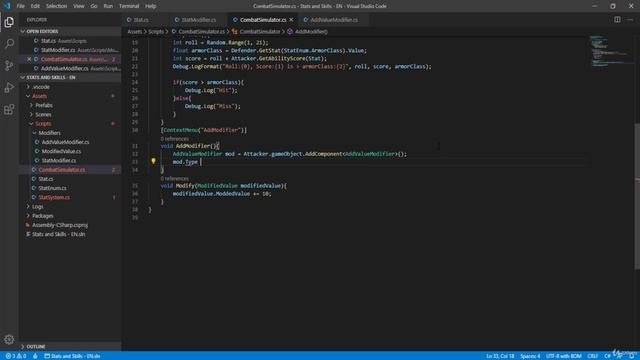
Task: Close the CombatSimulator.cs tab
Action: (x=291, y=20)
